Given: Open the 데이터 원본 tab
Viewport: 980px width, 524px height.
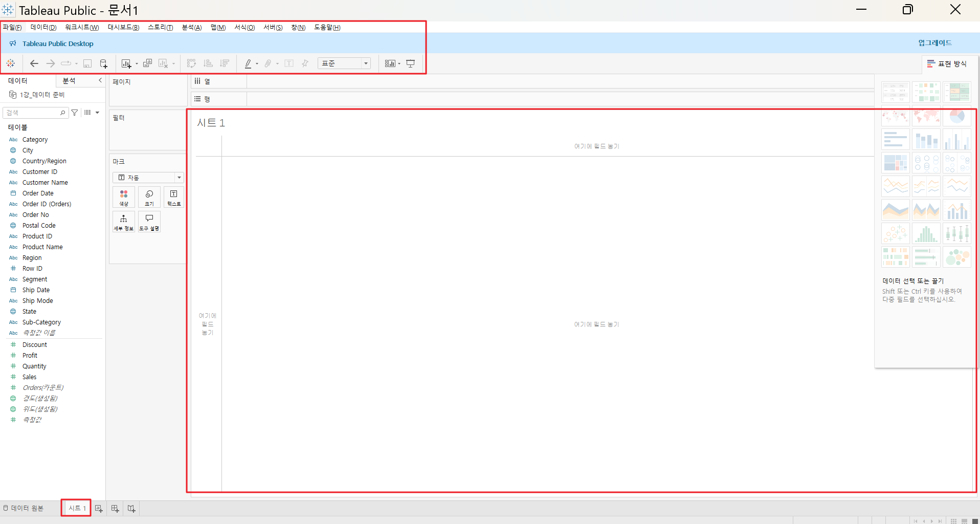Looking at the screenshot, I should click(x=24, y=508).
